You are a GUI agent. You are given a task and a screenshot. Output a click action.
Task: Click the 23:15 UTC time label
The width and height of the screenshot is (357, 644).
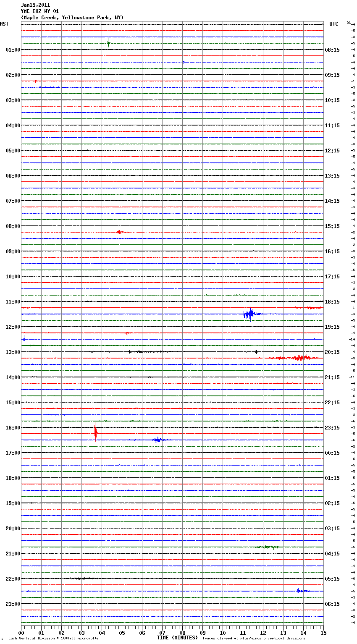pos(332,428)
